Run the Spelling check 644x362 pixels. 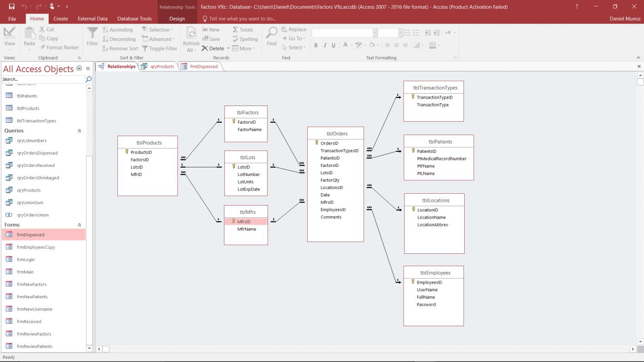(245, 39)
